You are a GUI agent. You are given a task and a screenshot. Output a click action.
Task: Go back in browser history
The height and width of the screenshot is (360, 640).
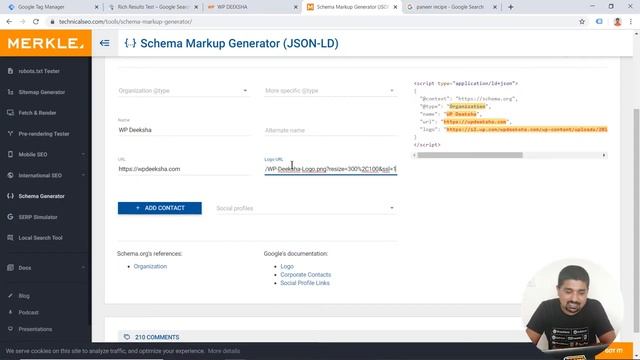[9, 22]
